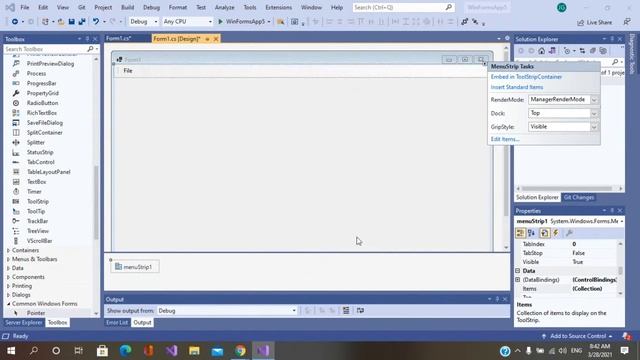Expand the Data toolbox group
The width and height of the screenshot is (640, 360).
[9, 268]
